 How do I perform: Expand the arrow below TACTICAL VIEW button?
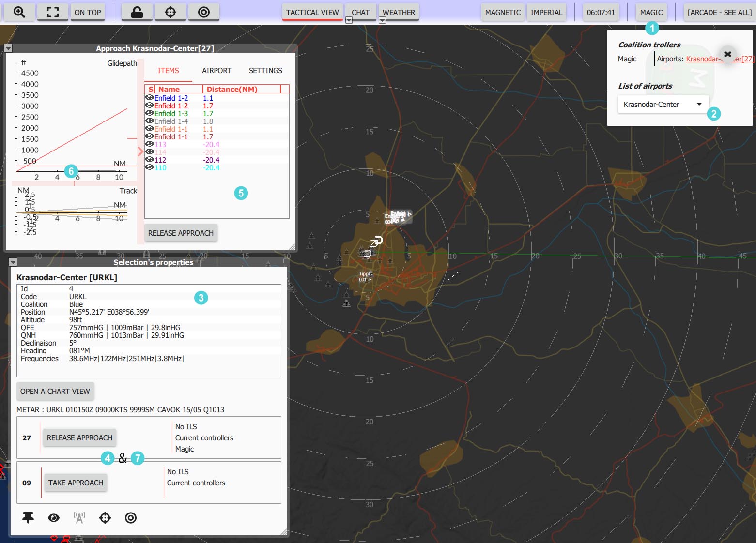349,20
